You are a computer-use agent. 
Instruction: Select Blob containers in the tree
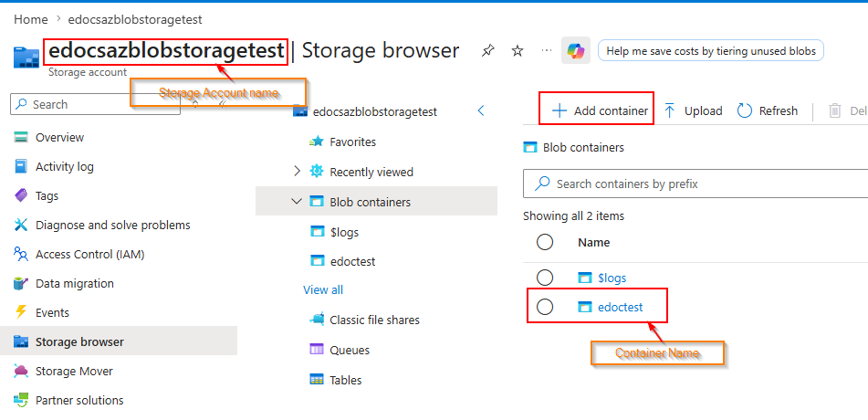[376, 201]
